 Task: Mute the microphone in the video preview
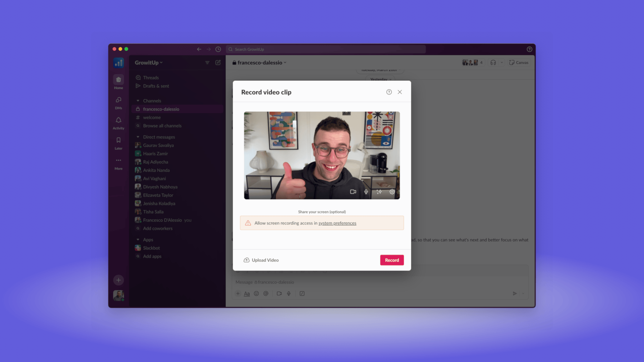366,192
